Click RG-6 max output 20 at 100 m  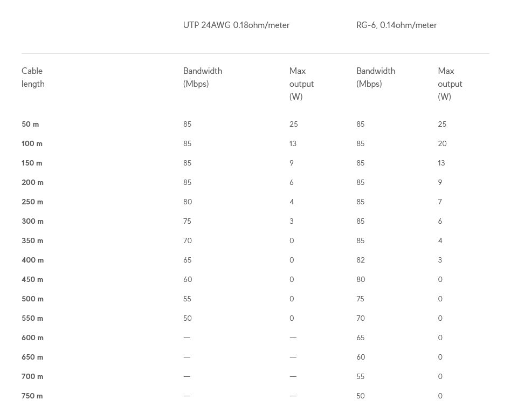(442, 144)
